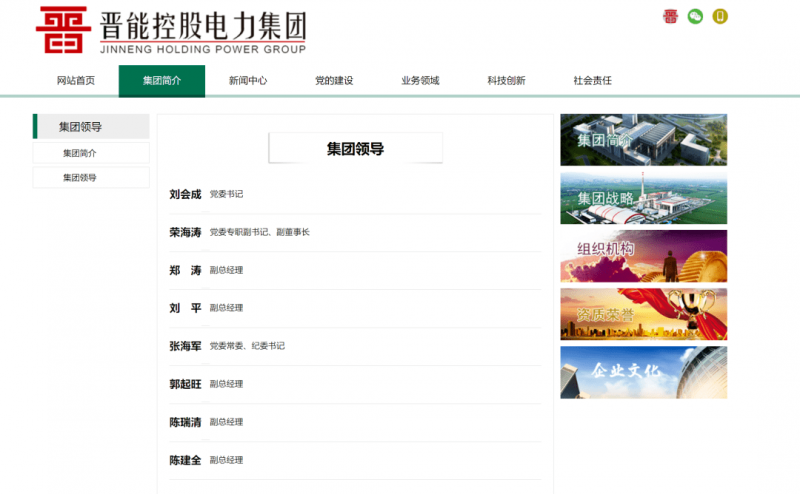Open the 组织机构 banner image
This screenshot has width=800, height=494.
coord(643,256)
